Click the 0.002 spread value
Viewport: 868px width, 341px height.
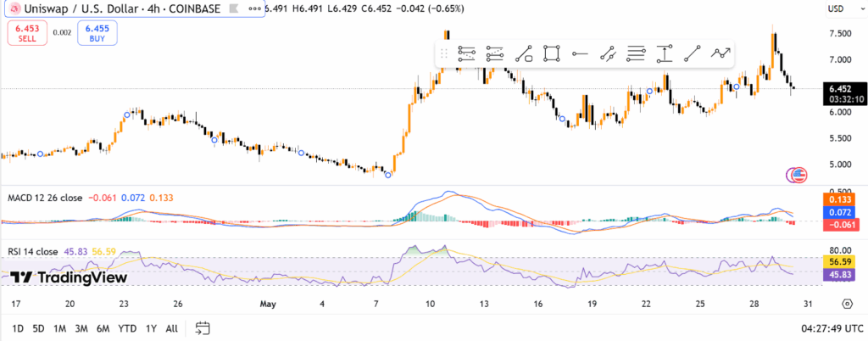pyautogui.click(x=61, y=33)
